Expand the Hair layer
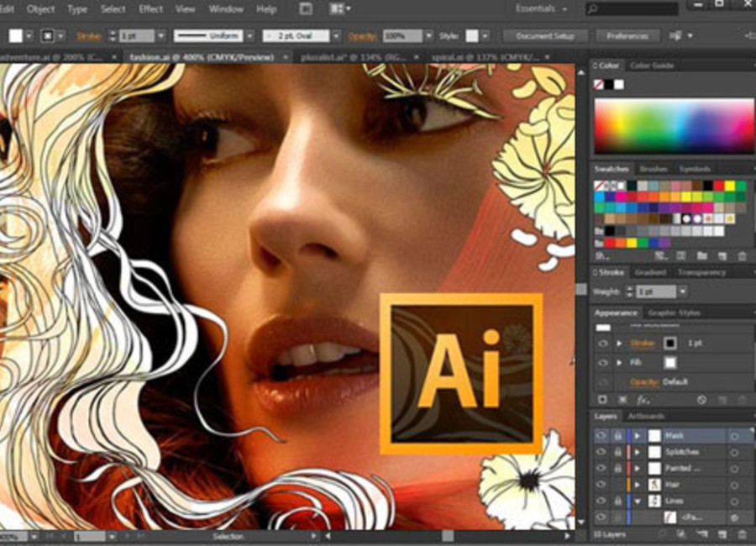 [x=638, y=485]
